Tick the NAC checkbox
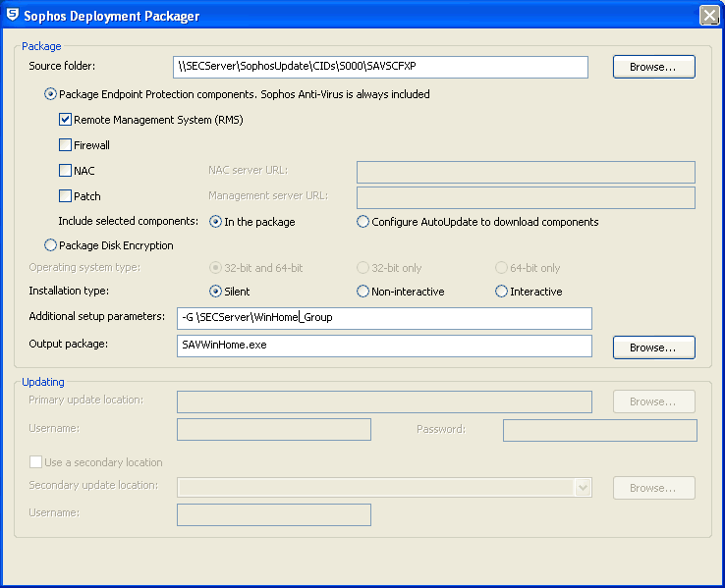The width and height of the screenshot is (725, 588). point(65,171)
